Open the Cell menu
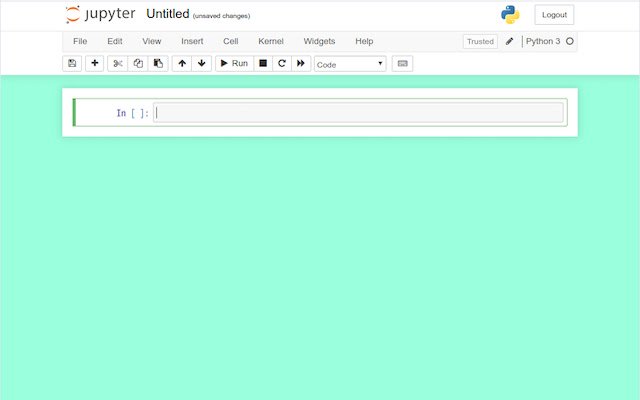Viewport: 640px width, 400px height. pos(231,41)
